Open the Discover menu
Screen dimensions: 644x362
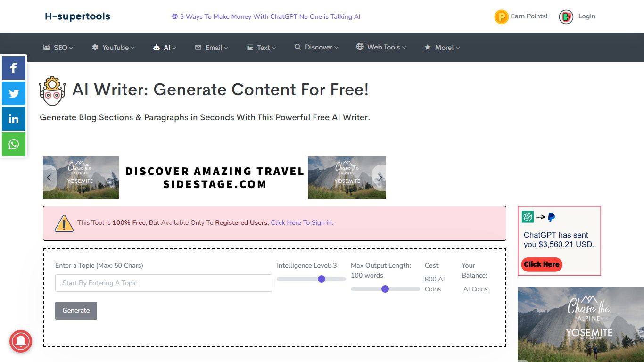pos(316,47)
